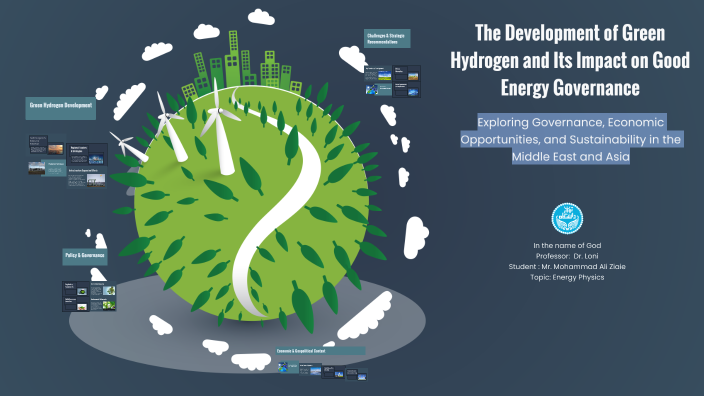Open the Policy & Governance topic label
The image size is (704, 396).
pyautogui.click(x=85, y=257)
